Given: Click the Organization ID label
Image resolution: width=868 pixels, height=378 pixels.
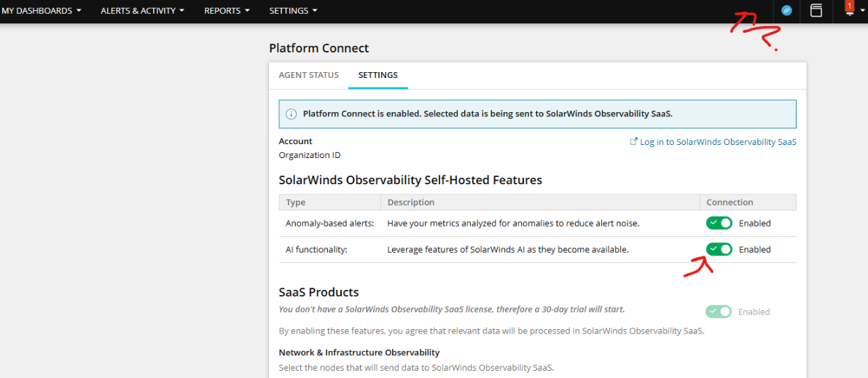Looking at the screenshot, I should click(x=310, y=155).
